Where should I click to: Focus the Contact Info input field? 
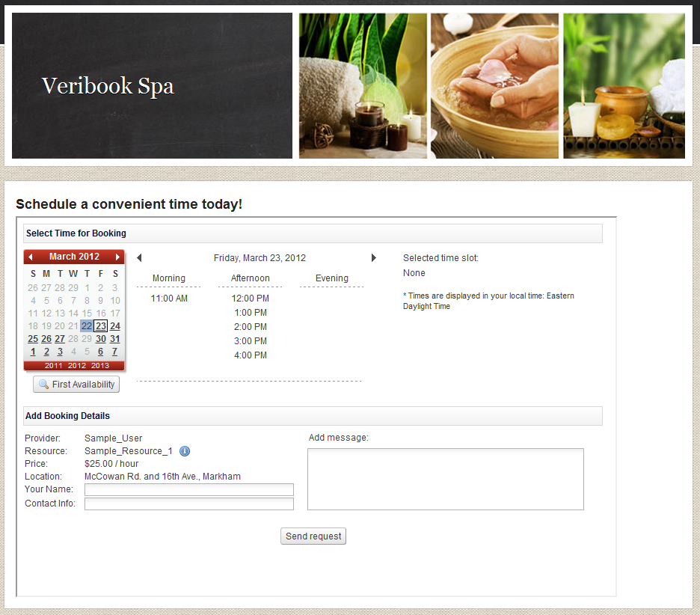pos(189,504)
